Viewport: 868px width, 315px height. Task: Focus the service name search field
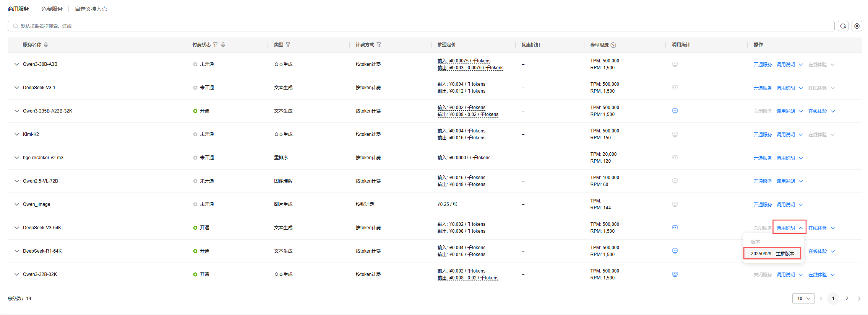point(420,26)
